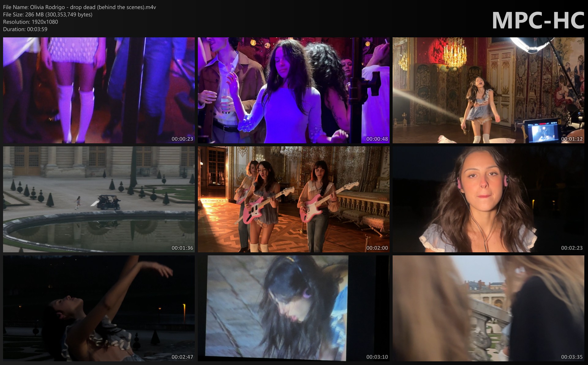Click the 00:02:47 timestamp label
The width and height of the screenshot is (588, 365).
pos(182,357)
